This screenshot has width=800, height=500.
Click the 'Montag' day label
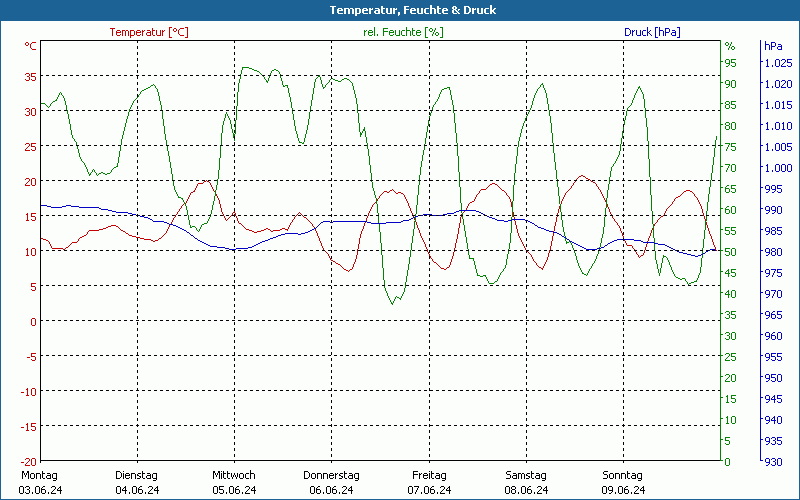(39, 476)
